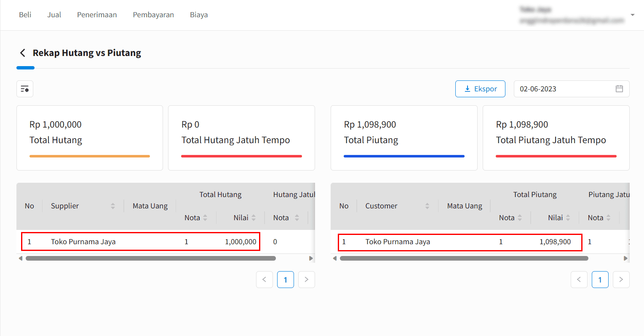
Task: Select page 1 in customer pagination
Action: (x=600, y=280)
